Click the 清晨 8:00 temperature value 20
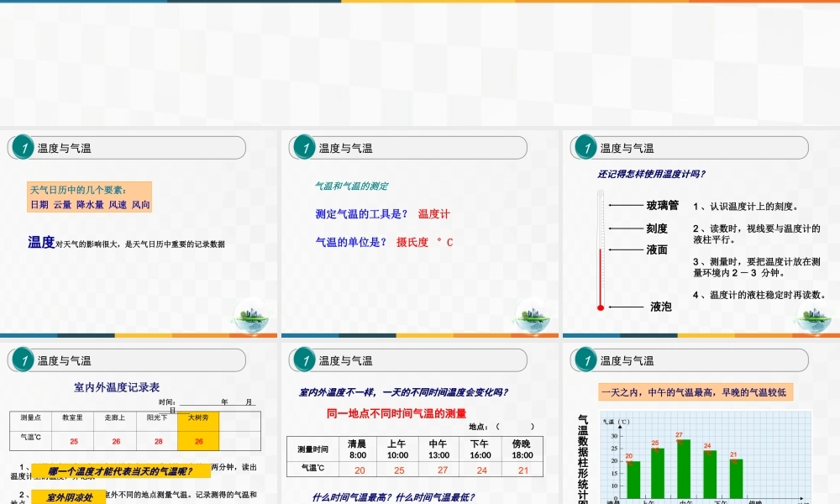Viewport: 840px width, 504px height. click(x=360, y=468)
